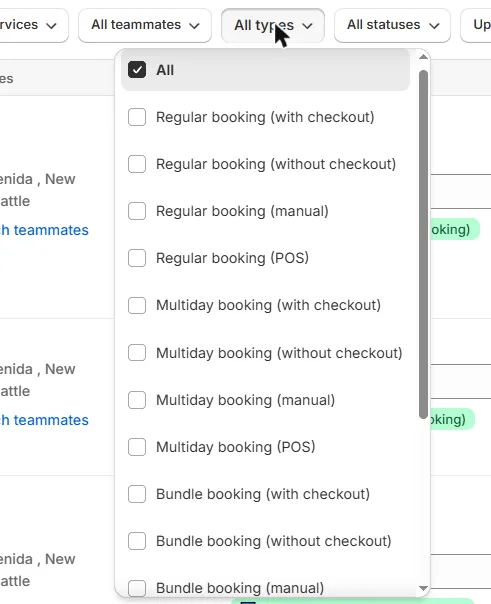Check Regular booking (manual)

tap(137, 211)
